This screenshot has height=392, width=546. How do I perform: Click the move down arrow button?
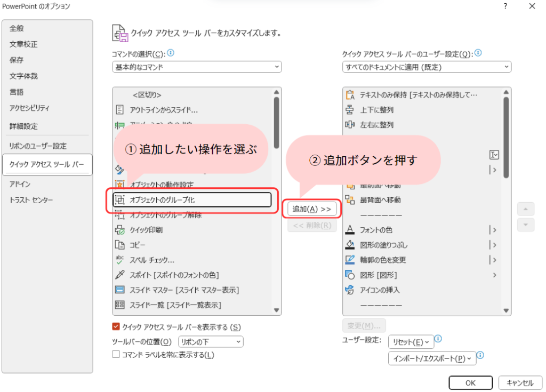pyautogui.click(x=525, y=225)
